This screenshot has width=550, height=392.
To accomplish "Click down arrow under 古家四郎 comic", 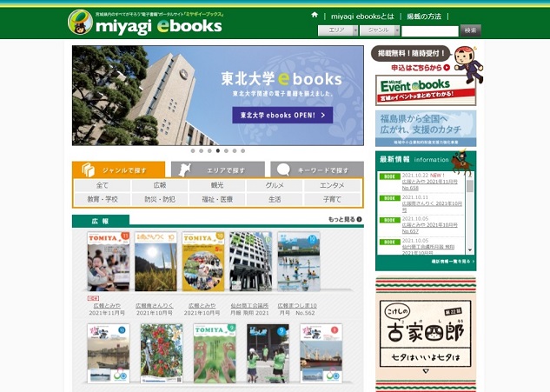I will [426, 371].
